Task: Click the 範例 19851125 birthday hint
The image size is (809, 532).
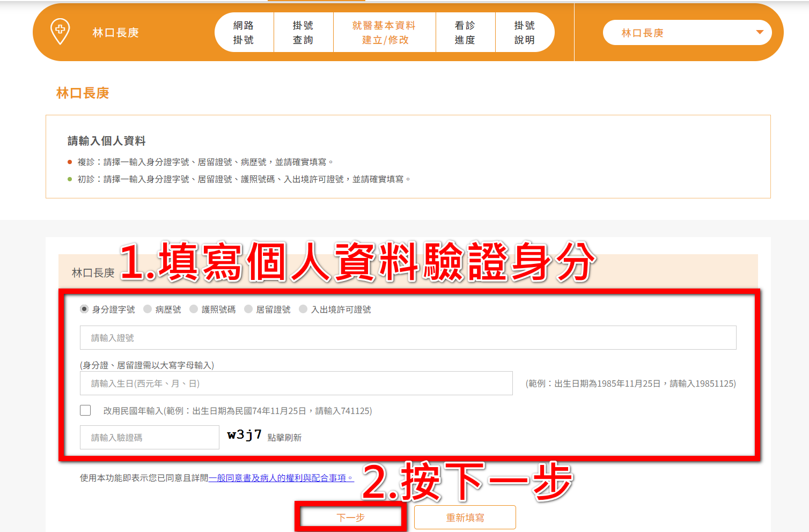Action: [x=631, y=383]
